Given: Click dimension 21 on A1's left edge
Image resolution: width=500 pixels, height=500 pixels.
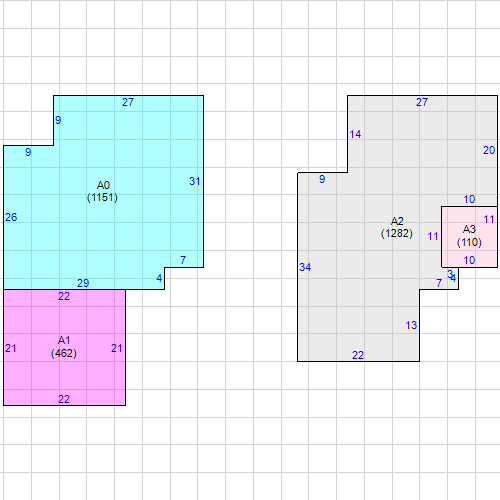Looking at the screenshot, I should coord(11,348).
